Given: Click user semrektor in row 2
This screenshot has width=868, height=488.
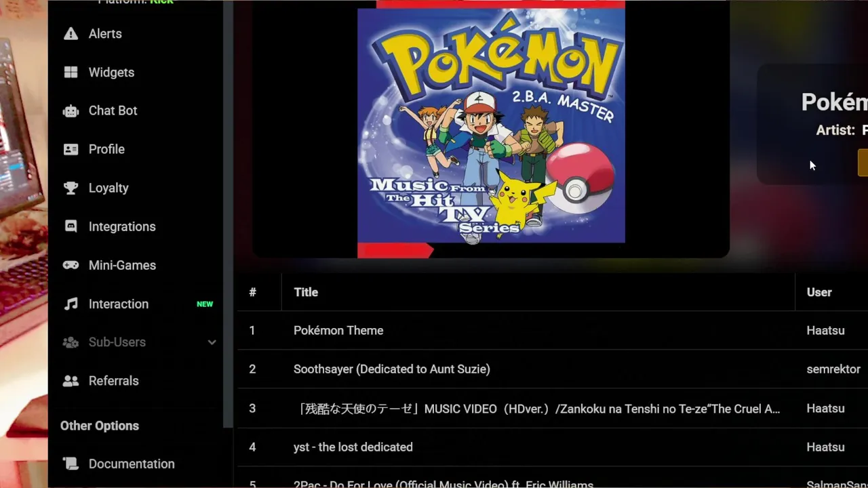Looking at the screenshot, I should click(833, 369).
